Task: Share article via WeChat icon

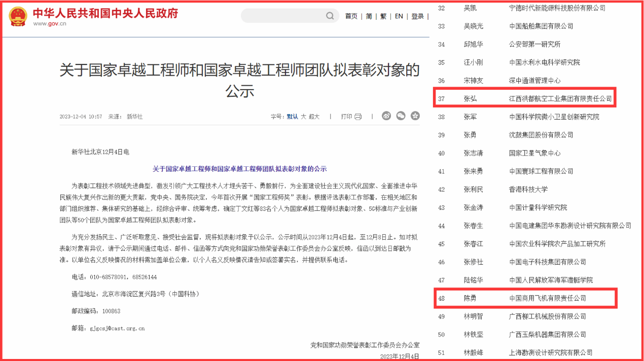Action: 401,116
